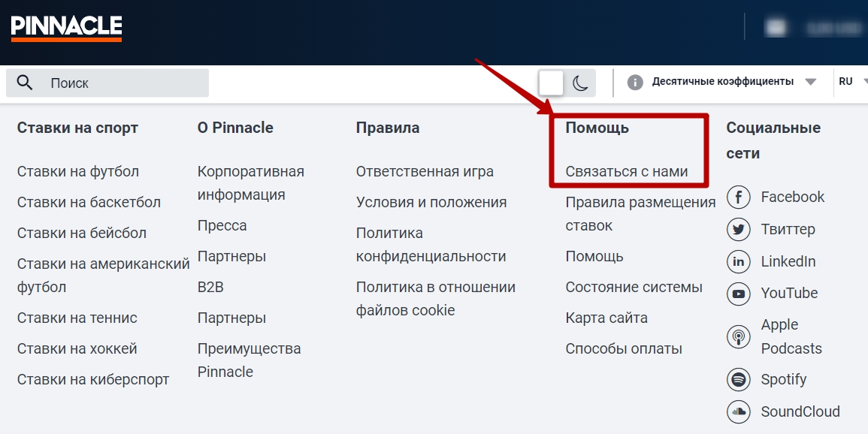Open Ставки на баскетбол
This screenshot has height=434, width=868.
click(x=89, y=202)
